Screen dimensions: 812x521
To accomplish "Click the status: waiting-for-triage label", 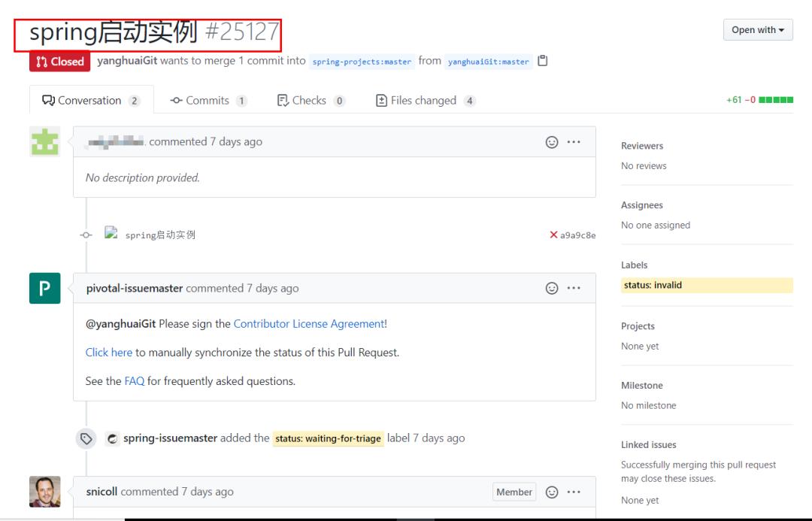I will click(329, 438).
